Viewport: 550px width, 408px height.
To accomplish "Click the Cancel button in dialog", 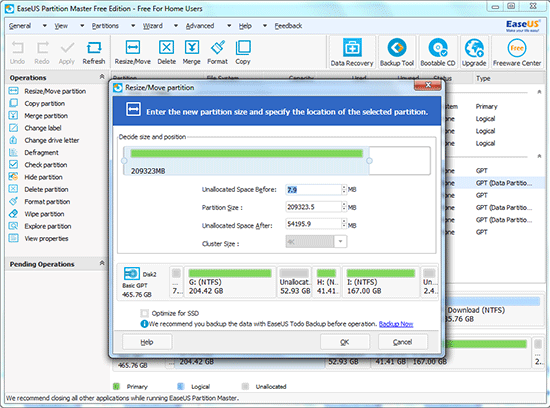I will (x=402, y=342).
